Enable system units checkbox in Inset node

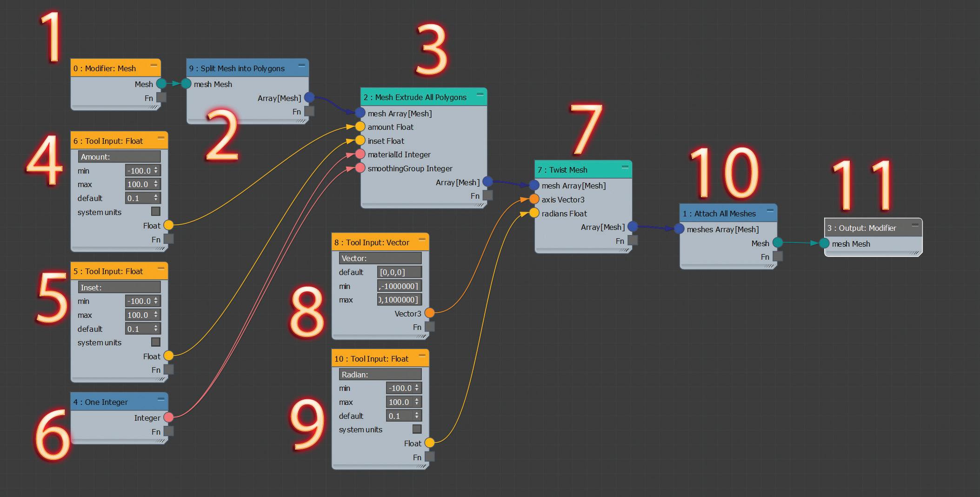(156, 342)
